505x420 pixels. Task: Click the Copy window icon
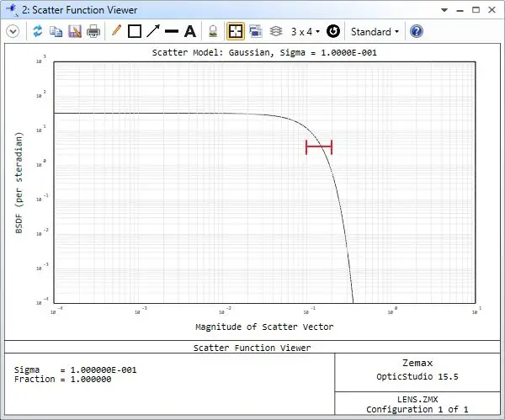click(56, 31)
